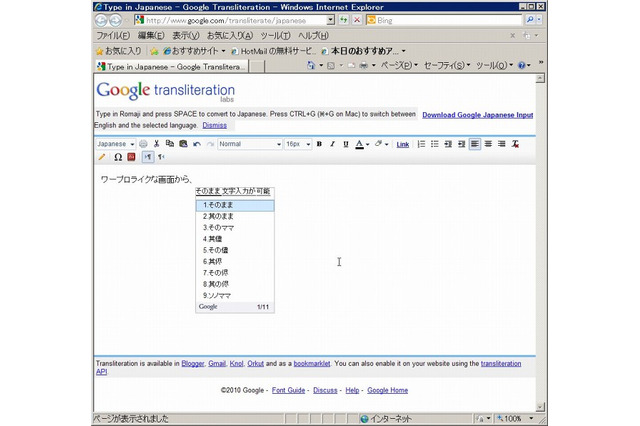
Task: Click the browser Forward button
Action: coord(116,20)
